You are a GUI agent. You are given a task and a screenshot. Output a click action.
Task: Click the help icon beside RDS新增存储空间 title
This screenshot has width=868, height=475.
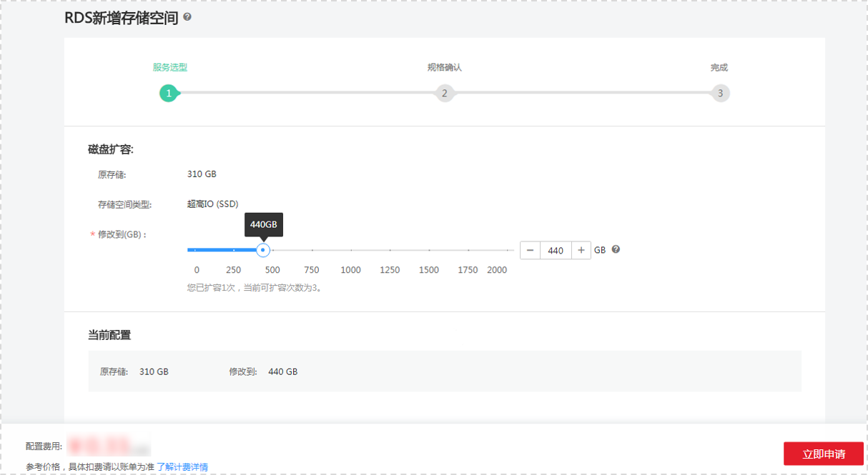(187, 16)
